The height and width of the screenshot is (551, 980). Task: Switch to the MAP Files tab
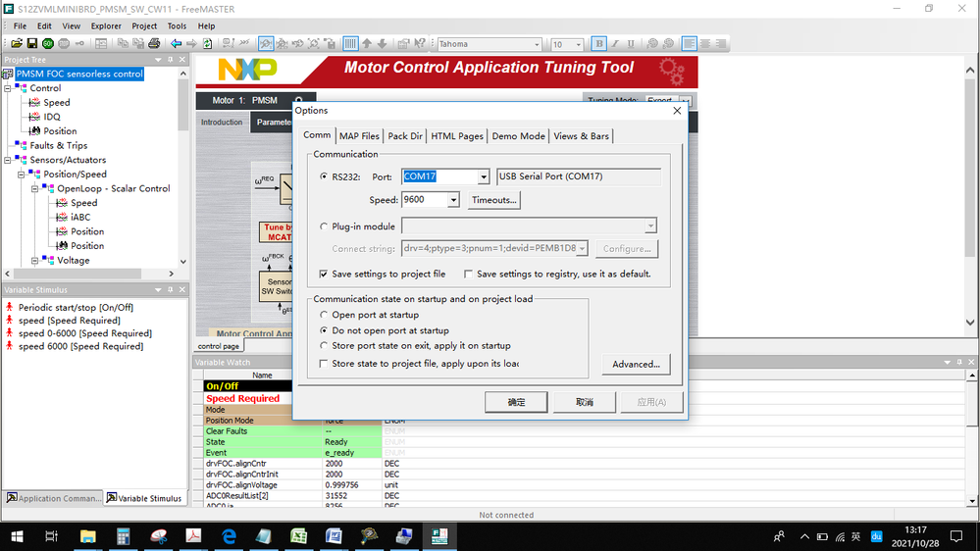click(359, 136)
